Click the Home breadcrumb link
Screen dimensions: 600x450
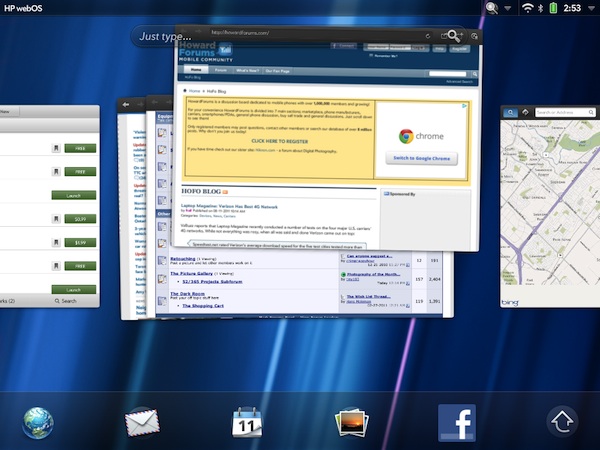coord(194,91)
